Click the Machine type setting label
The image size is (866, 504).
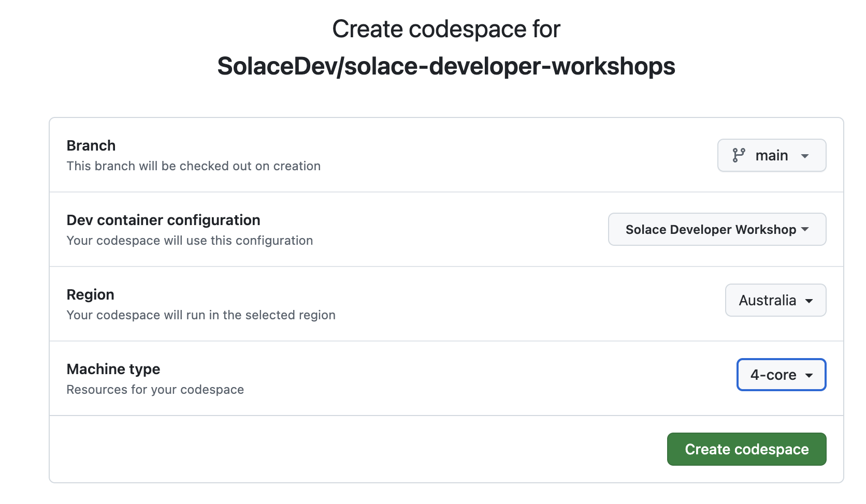(x=113, y=369)
